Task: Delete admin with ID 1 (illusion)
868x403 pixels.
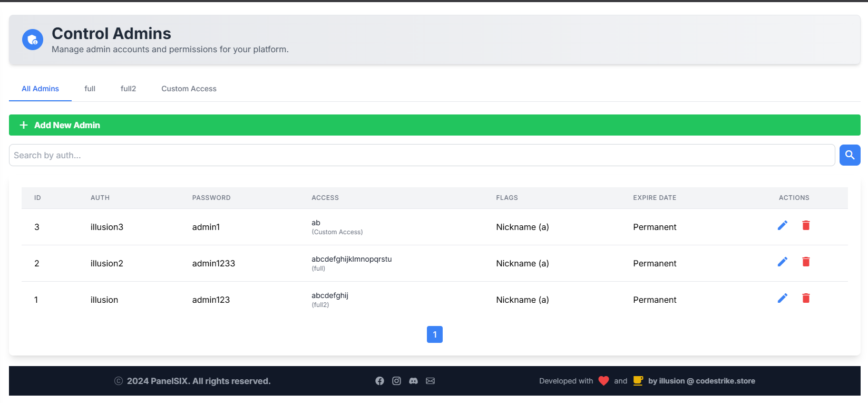Action: coord(806,298)
